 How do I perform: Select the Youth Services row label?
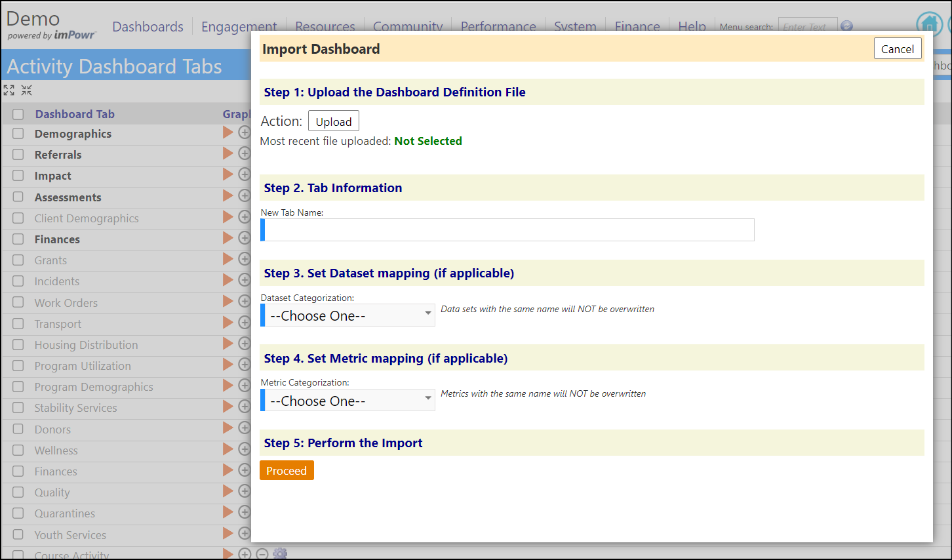(x=70, y=535)
